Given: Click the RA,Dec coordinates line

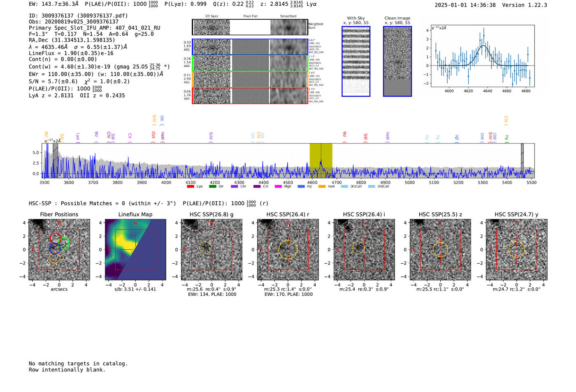Looking at the screenshot, I should pos(72,40).
